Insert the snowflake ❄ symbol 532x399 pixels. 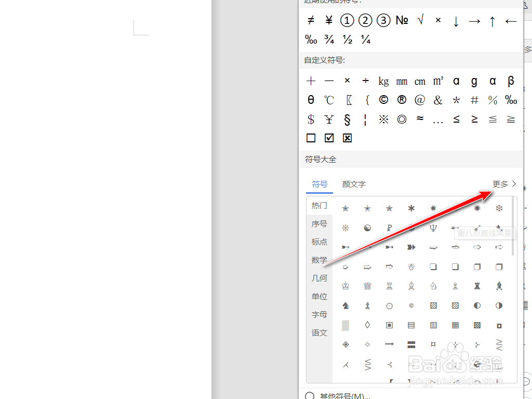499,208
